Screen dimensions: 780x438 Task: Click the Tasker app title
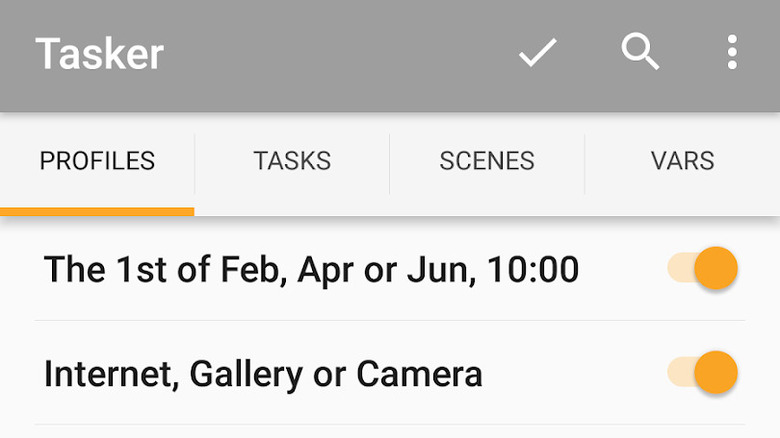coord(100,53)
